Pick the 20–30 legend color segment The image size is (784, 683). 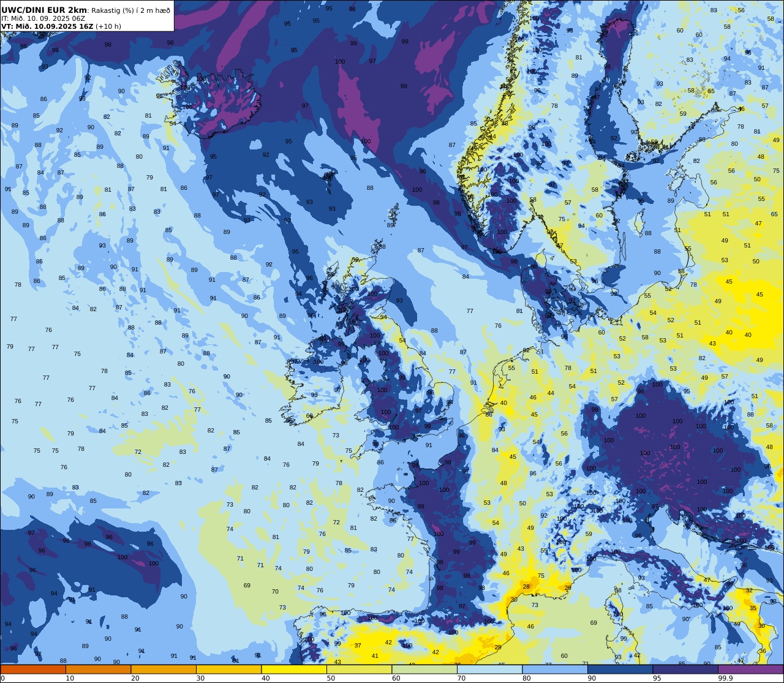164,669
